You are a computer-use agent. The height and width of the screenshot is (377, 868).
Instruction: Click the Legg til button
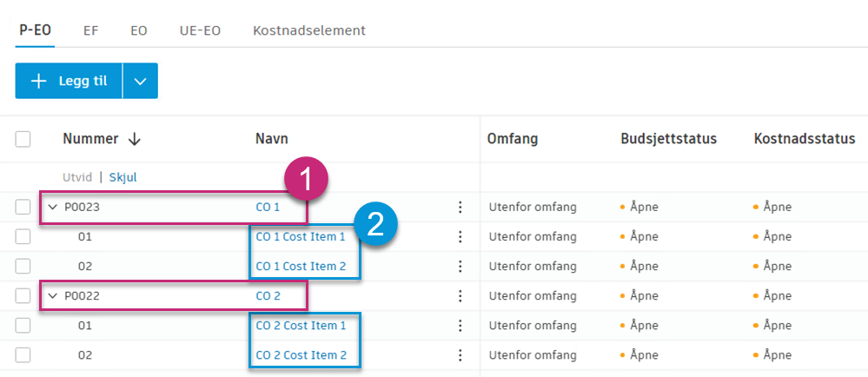pos(69,81)
